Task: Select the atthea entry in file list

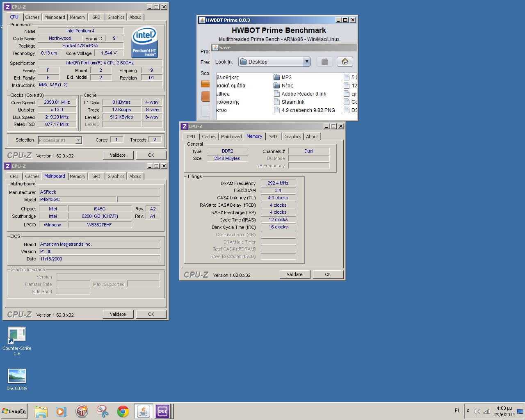Action: coord(223,94)
